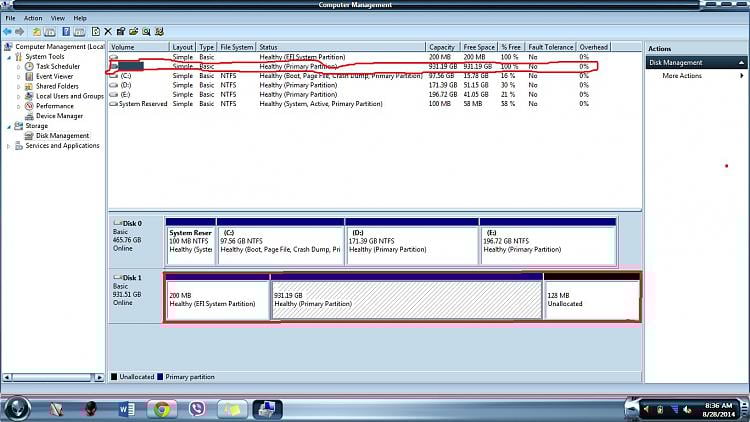
Task: Open the Action menu
Action: click(33, 18)
